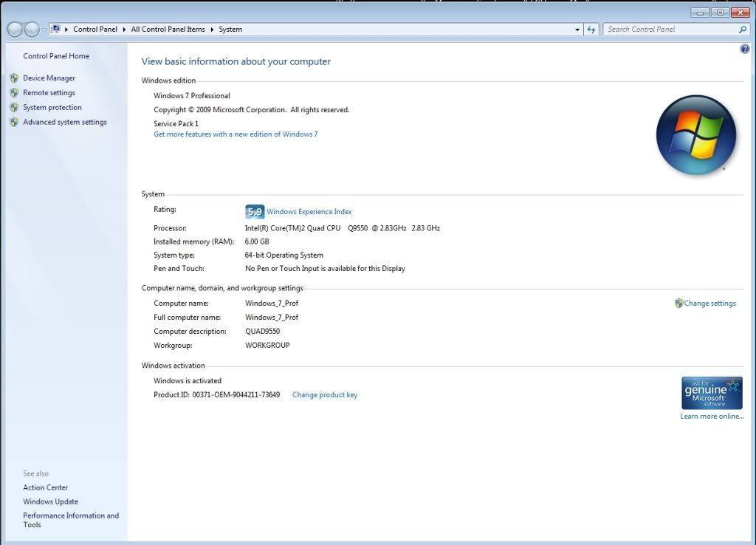
Task: Expand arrow after All Control Panel Items
Action: click(x=212, y=30)
